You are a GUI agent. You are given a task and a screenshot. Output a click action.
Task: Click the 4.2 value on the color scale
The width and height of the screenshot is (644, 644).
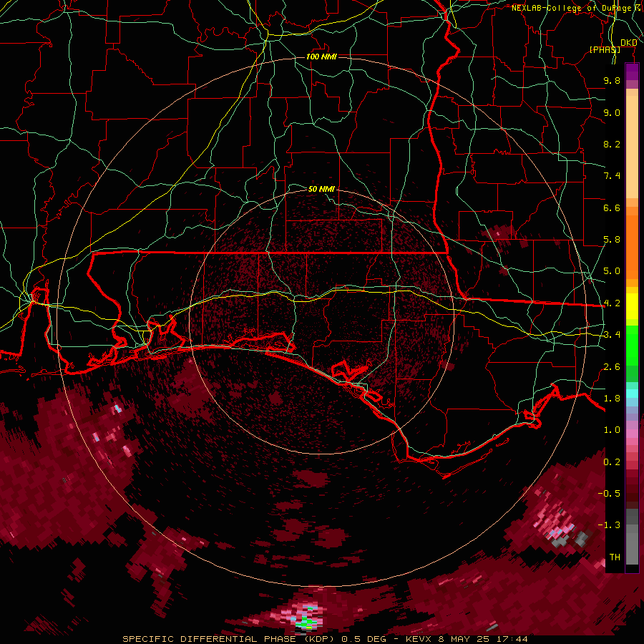(x=612, y=303)
